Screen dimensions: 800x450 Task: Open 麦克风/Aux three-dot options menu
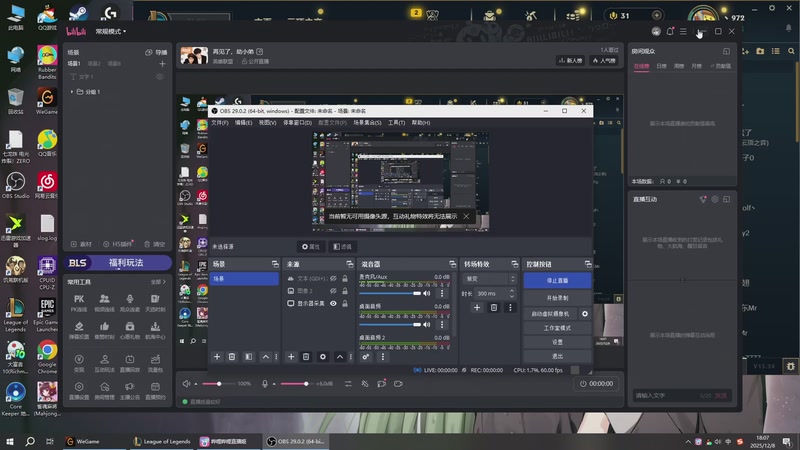[x=442, y=293]
